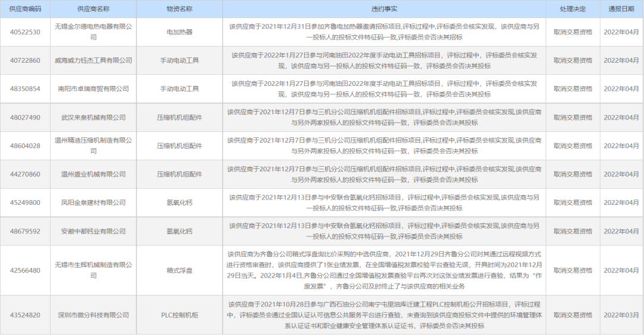The image size is (644, 335).
Task: Click 手动电动工具 in 威海威力钰杰 row
Action: pyautogui.click(x=179, y=60)
